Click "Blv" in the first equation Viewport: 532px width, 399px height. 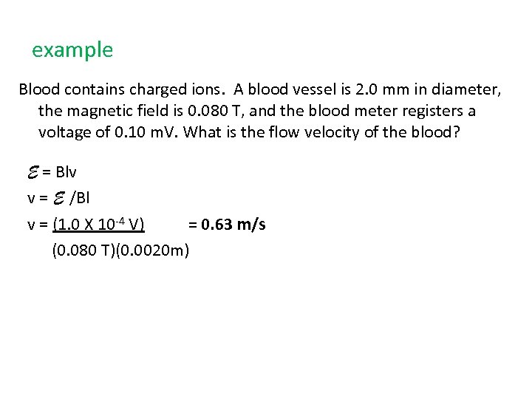pyautogui.click(x=66, y=173)
